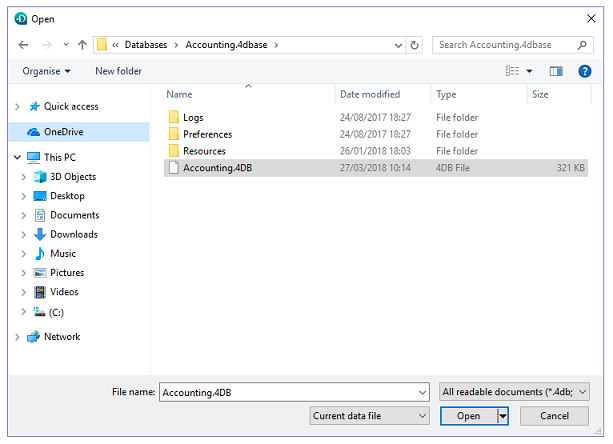The width and height of the screenshot is (613, 444).
Task: Select Databases in the breadcrumb path
Action: pyautogui.click(x=146, y=45)
